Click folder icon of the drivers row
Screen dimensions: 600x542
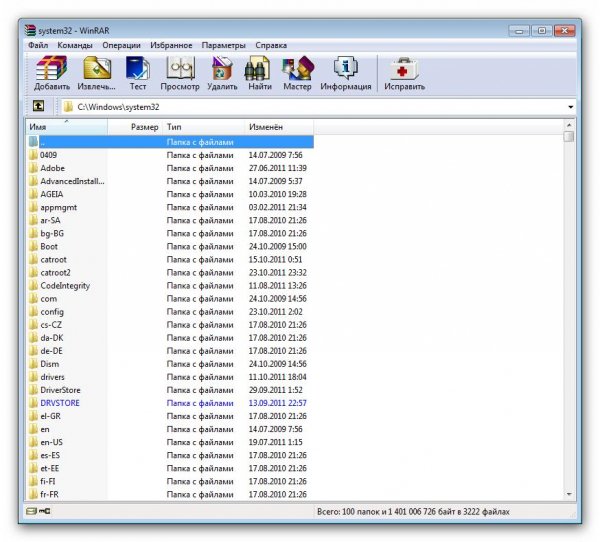pos(33,377)
